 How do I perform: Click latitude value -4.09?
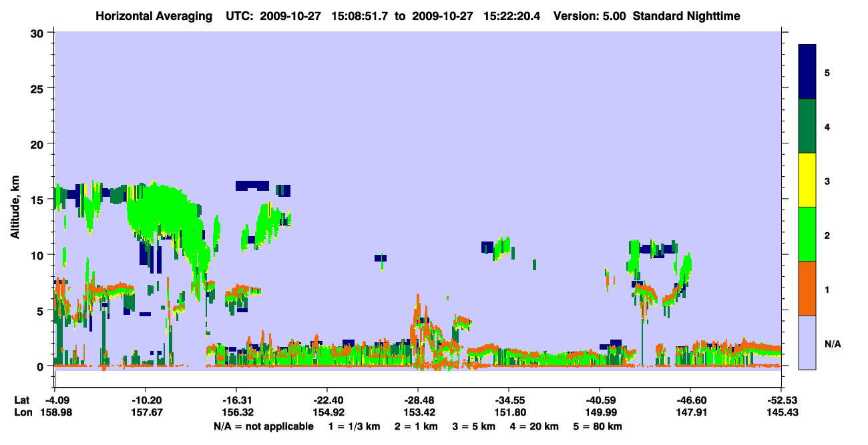(x=55, y=400)
